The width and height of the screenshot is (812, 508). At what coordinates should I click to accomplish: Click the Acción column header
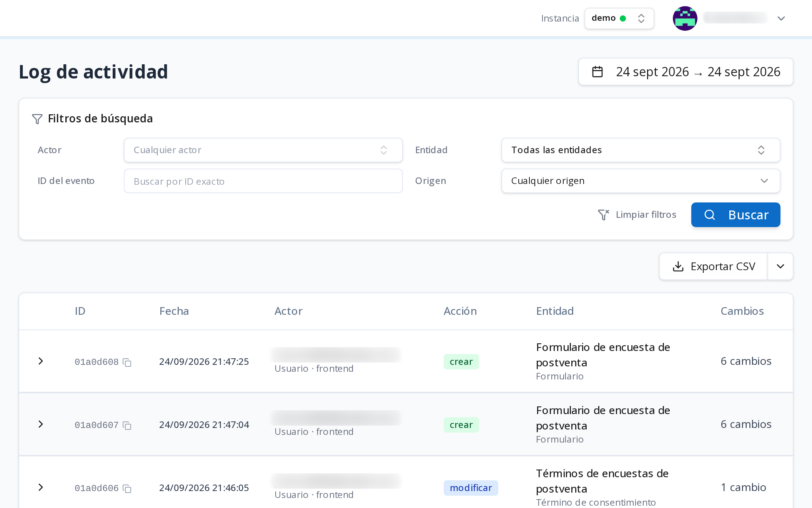click(x=460, y=311)
